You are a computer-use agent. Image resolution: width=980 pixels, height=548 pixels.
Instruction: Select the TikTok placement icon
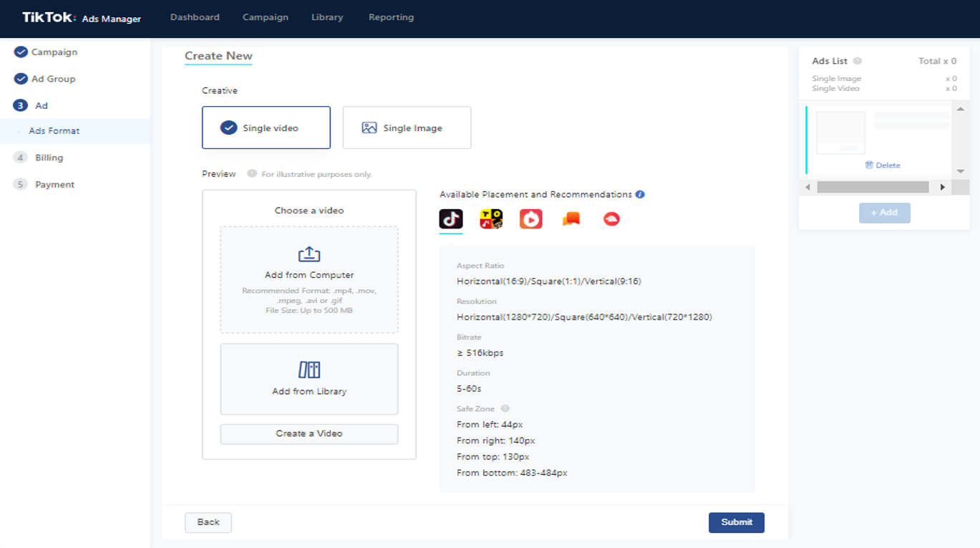451,218
